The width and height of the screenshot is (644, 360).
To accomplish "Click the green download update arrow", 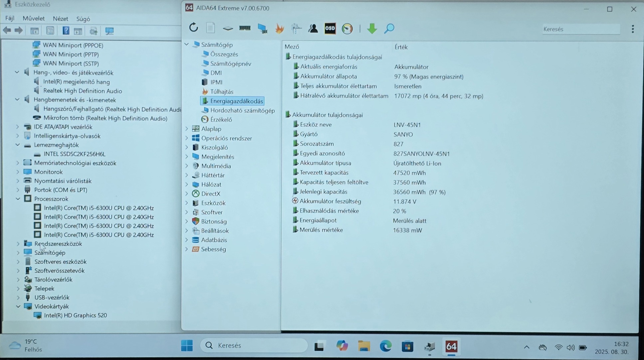I will [x=372, y=29].
